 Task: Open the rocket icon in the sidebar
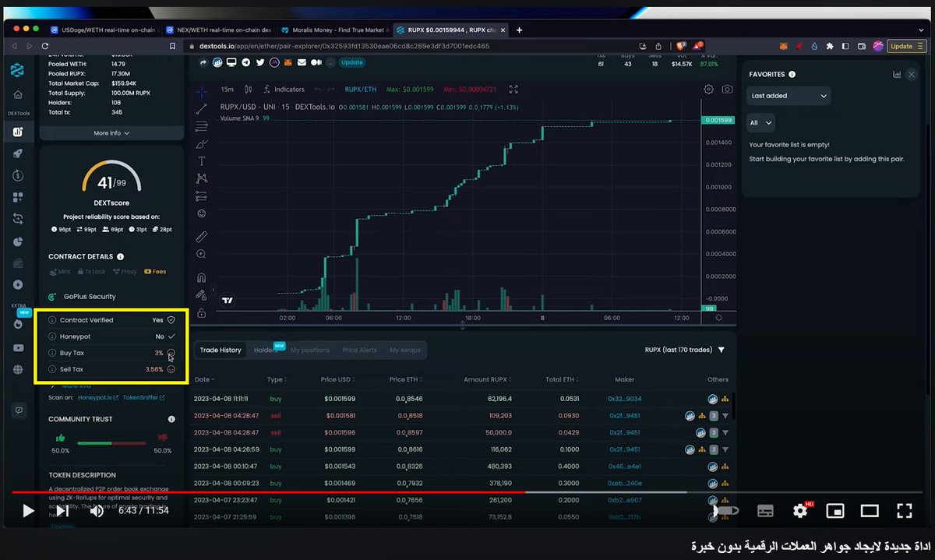(x=17, y=154)
